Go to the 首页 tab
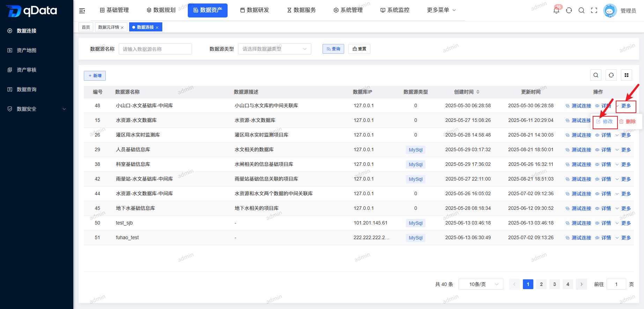644x309 pixels. pos(86,27)
